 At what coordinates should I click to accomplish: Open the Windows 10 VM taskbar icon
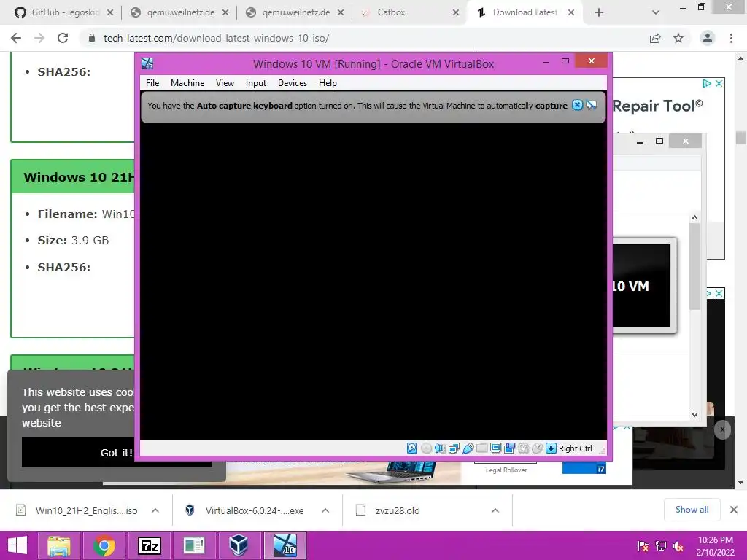point(285,545)
